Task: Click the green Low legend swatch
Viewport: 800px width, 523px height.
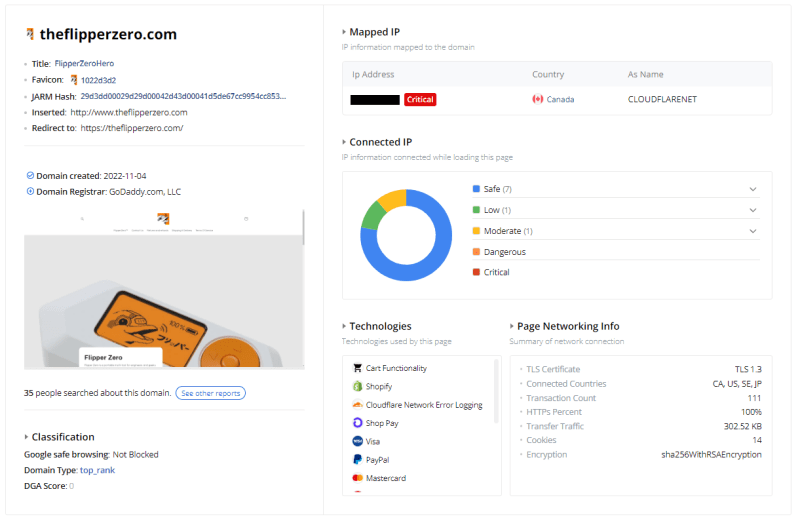Action: click(477, 210)
